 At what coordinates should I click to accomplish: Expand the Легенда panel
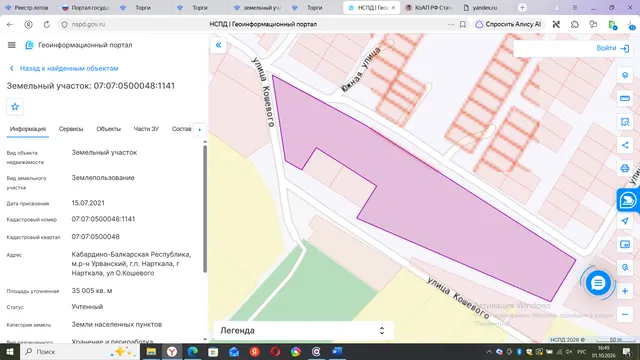pos(303,330)
